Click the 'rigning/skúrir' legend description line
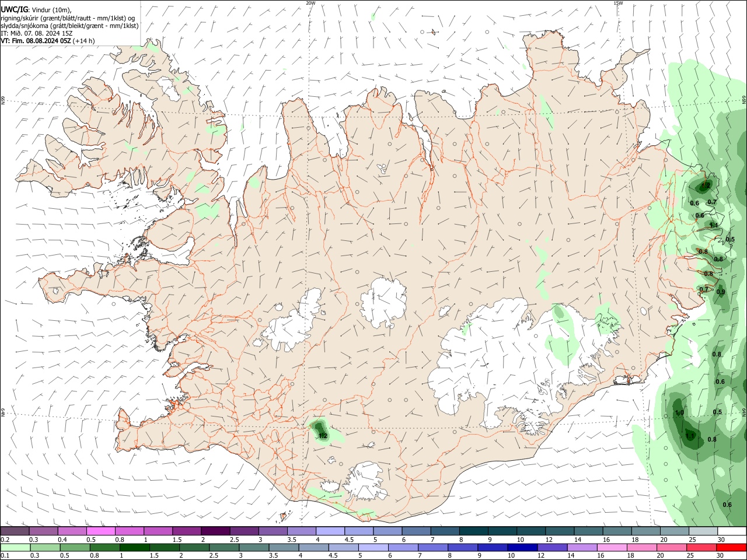The width and height of the screenshot is (747, 560). (68, 18)
